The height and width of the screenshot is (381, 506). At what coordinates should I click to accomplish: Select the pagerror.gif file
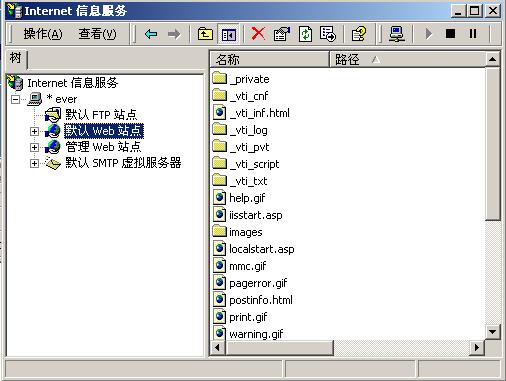[258, 283]
